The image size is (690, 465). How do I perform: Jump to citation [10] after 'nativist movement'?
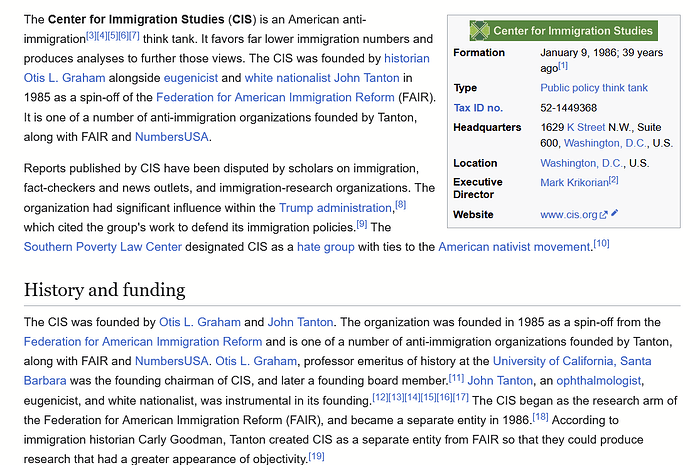pos(602,243)
